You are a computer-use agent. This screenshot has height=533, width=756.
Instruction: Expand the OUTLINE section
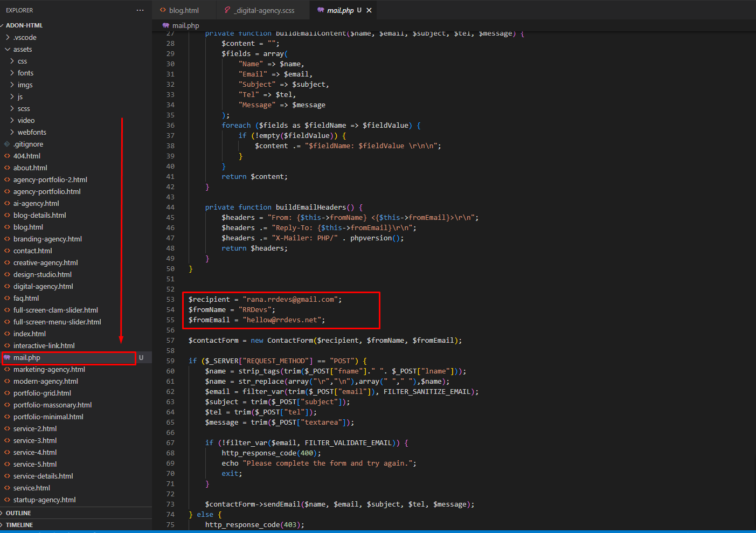coord(18,513)
